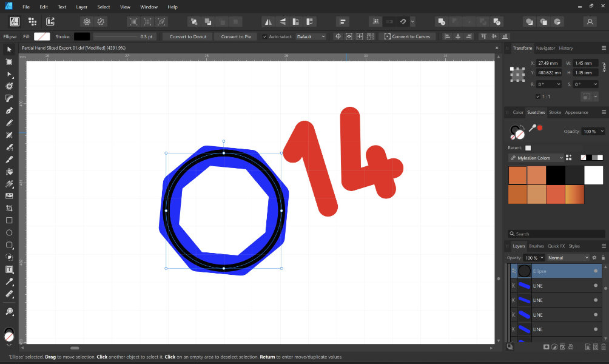Select top-left transform anchor point
Viewport: 609px width, 364px height.
(513, 69)
